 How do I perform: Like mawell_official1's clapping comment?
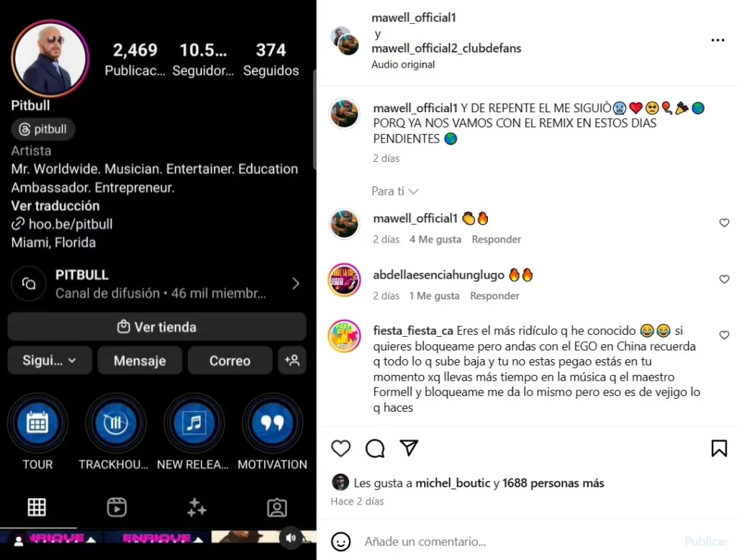(724, 223)
